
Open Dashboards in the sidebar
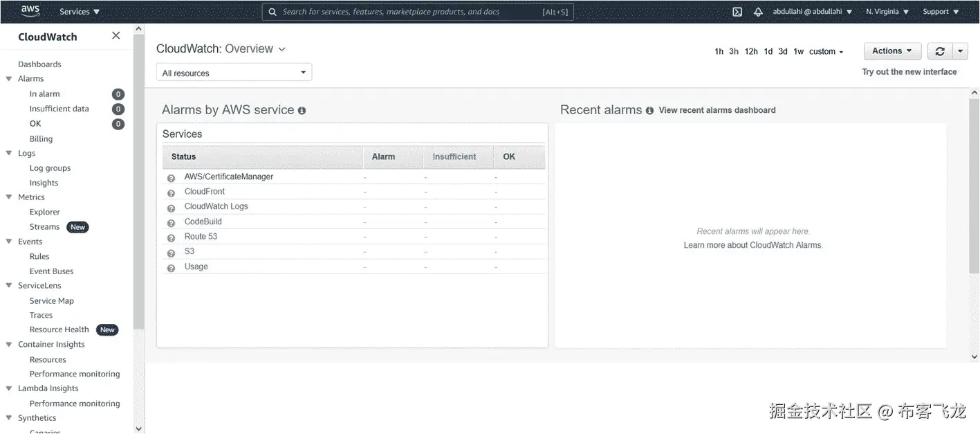click(39, 64)
